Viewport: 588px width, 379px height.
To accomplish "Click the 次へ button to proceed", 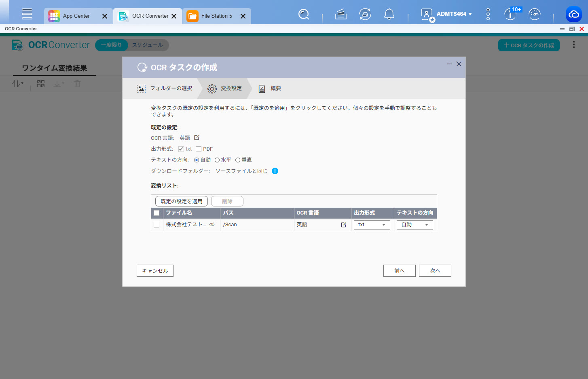I will pyautogui.click(x=435, y=271).
